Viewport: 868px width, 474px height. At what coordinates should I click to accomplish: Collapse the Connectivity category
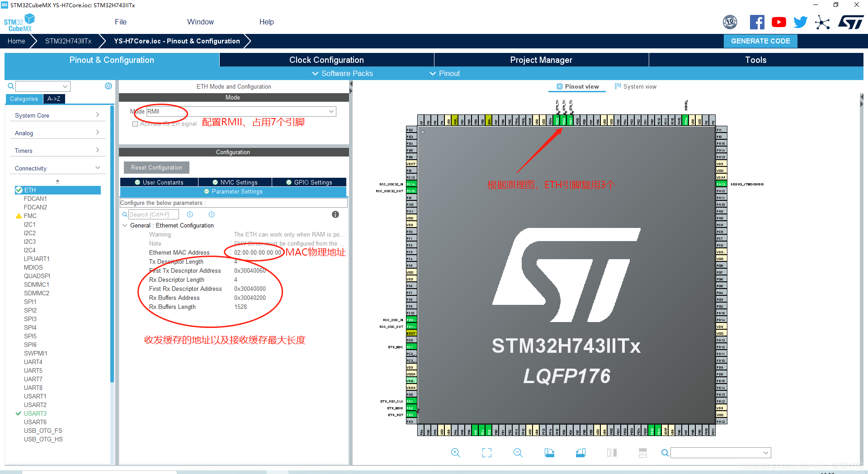[x=57, y=168]
